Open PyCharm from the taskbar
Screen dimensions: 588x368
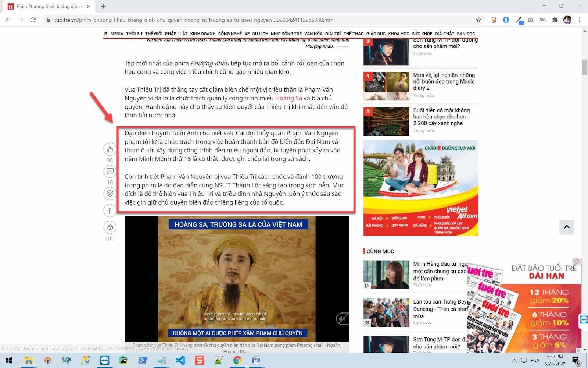click(x=123, y=360)
